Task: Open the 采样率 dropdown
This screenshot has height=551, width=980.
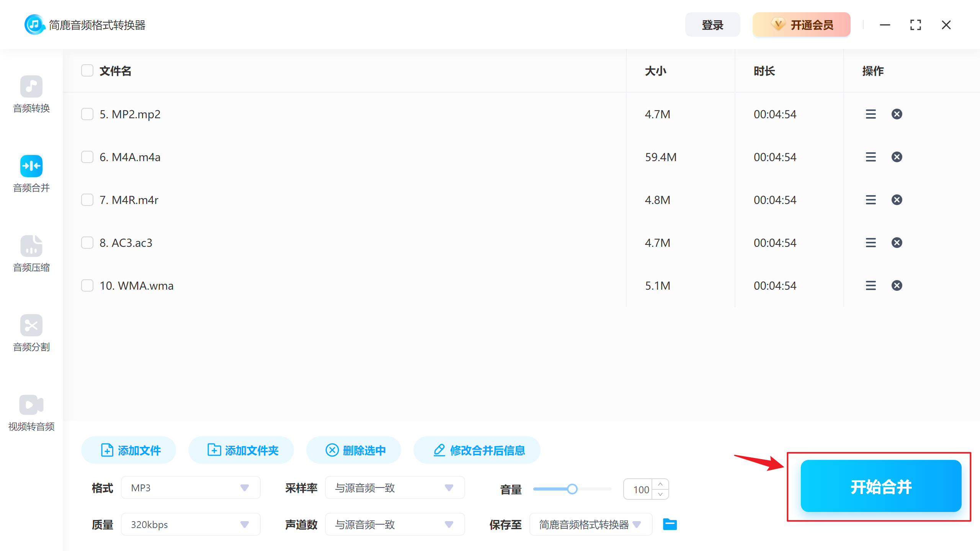Action: click(395, 487)
